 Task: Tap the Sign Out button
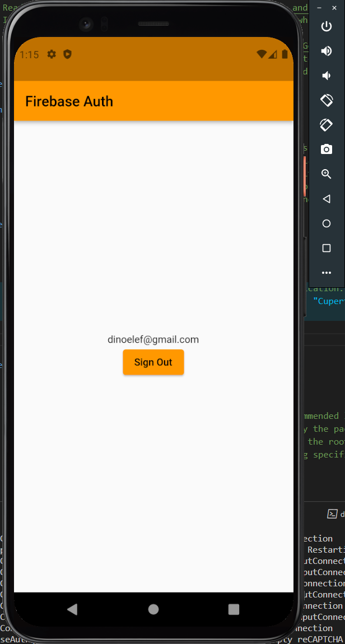click(x=153, y=362)
